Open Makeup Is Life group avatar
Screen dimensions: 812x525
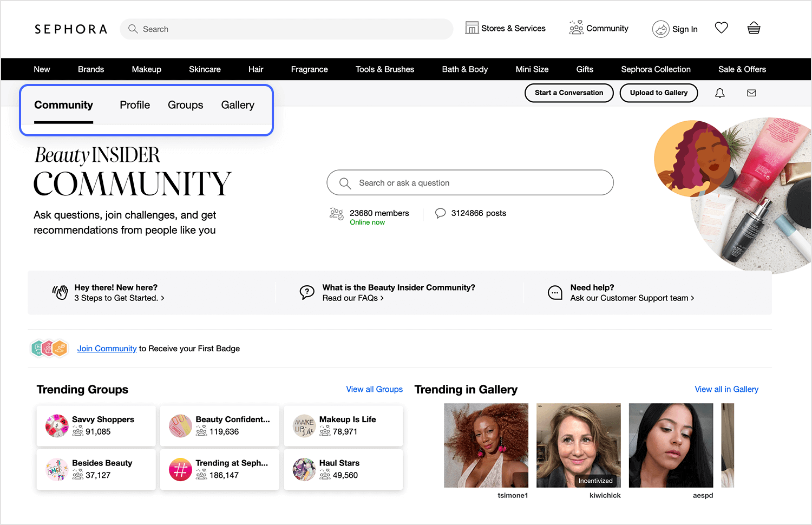click(x=304, y=426)
